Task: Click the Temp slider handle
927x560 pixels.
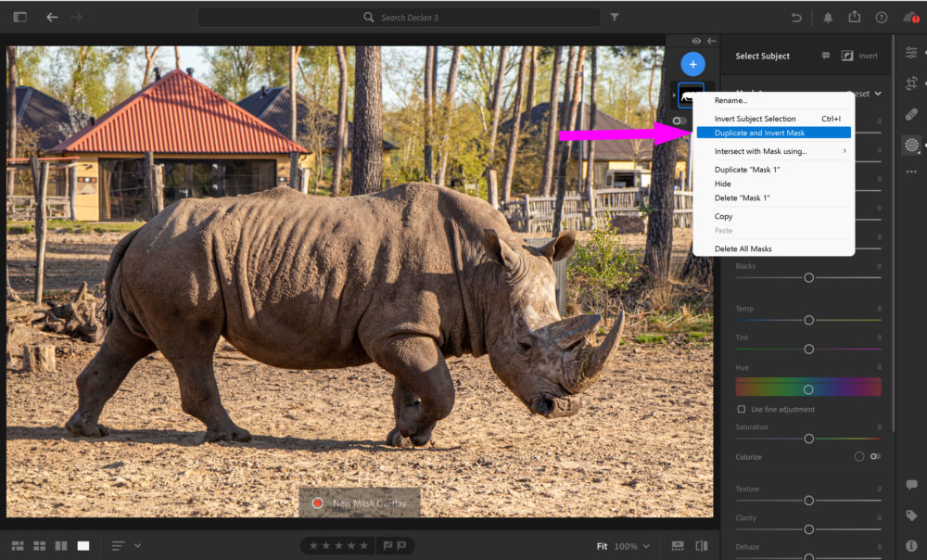Action: [x=808, y=321]
